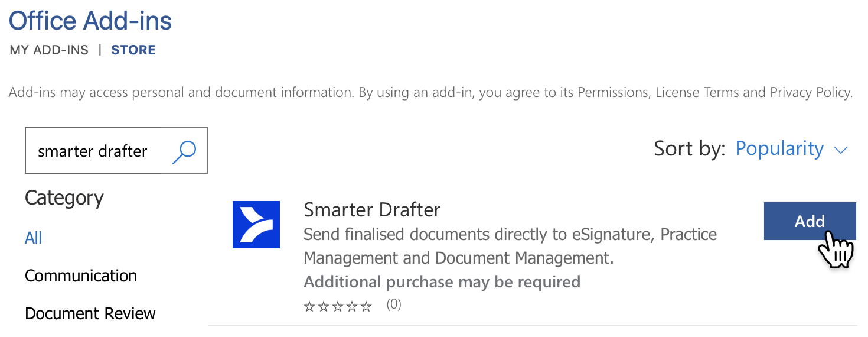Click the Smarter Drafter logo icon
The image size is (868, 337).
pyautogui.click(x=256, y=225)
